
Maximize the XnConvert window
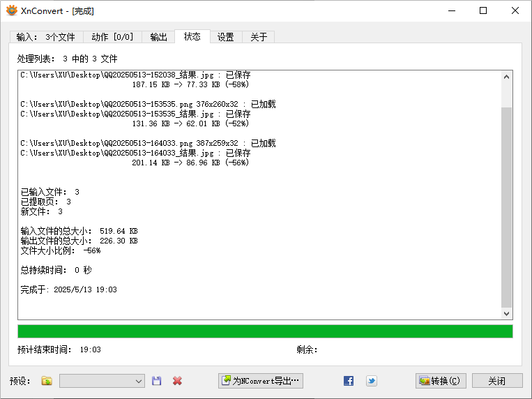483,10
